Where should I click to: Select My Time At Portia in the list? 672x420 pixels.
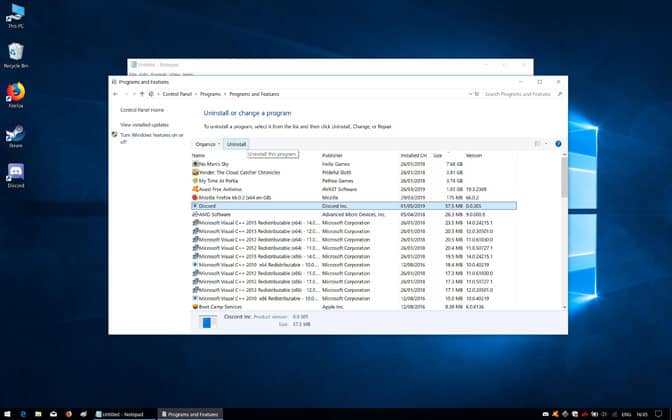click(354, 181)
